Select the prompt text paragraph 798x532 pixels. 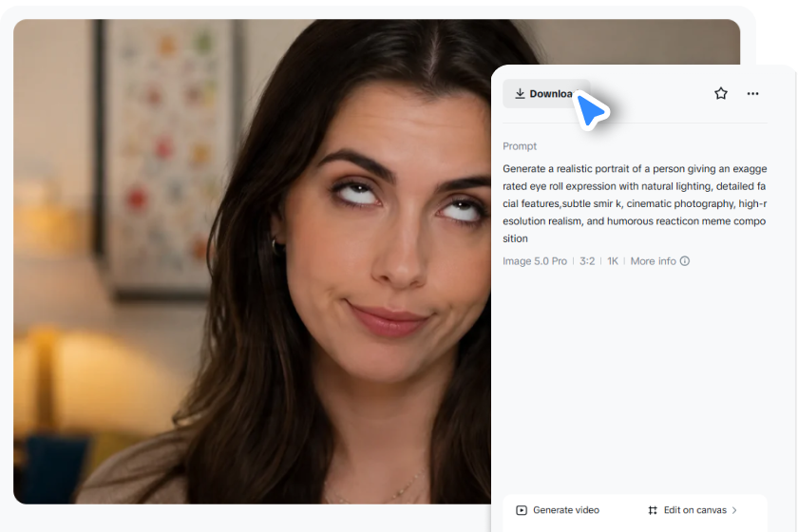[635, 203]
